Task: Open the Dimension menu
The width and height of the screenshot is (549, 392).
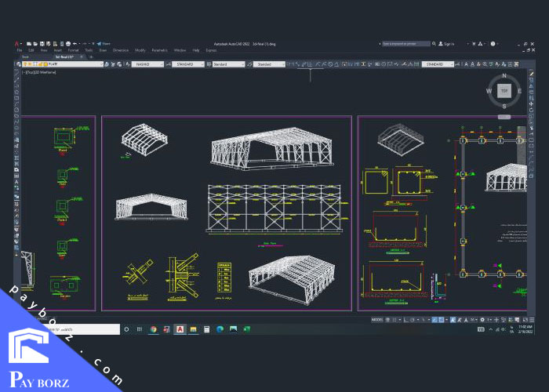Action: 120,50
